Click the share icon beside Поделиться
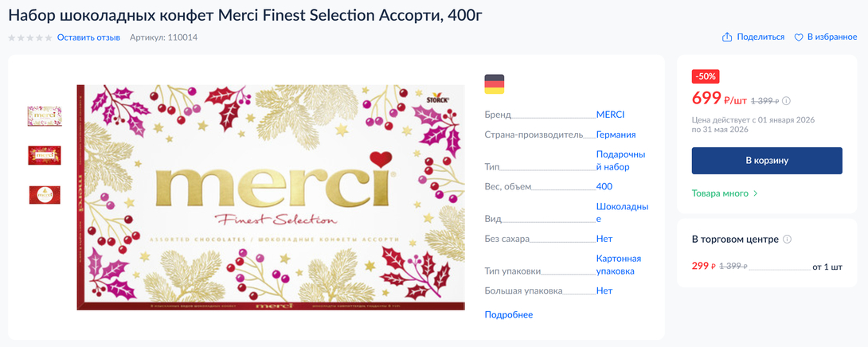This screenshot has width=868, height=347. pos(726,37)
